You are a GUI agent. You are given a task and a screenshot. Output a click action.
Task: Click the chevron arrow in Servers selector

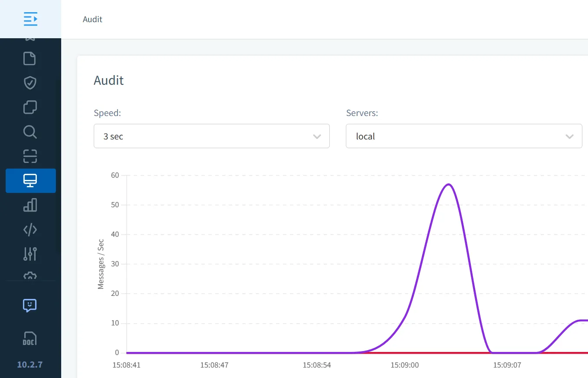tap(569, 136)
